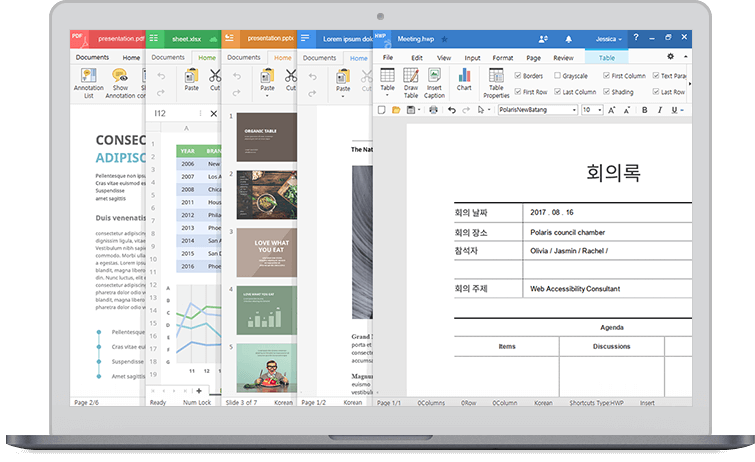
Task: Enable the Grayscale checkbox
Action: pos(557,76)
